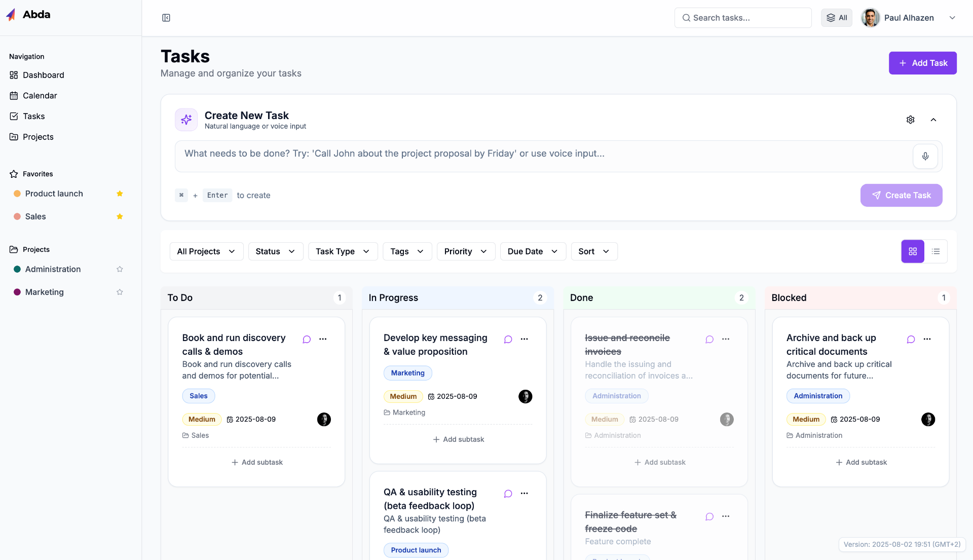The image size is (973, 560).
Task: Add subtask to Develop key messaging task
Action: tap(458, 439)
